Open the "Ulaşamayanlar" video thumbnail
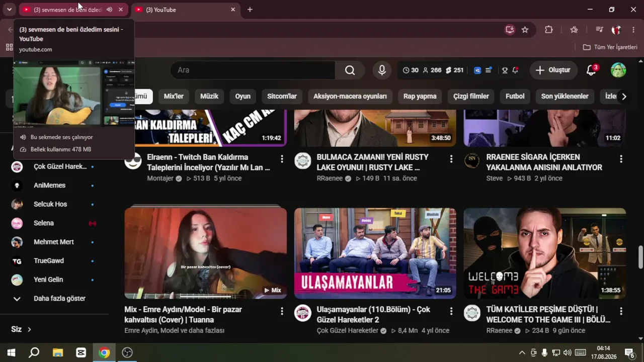The image size is (644, 362). pyautogui.click(x=375, y=253)
